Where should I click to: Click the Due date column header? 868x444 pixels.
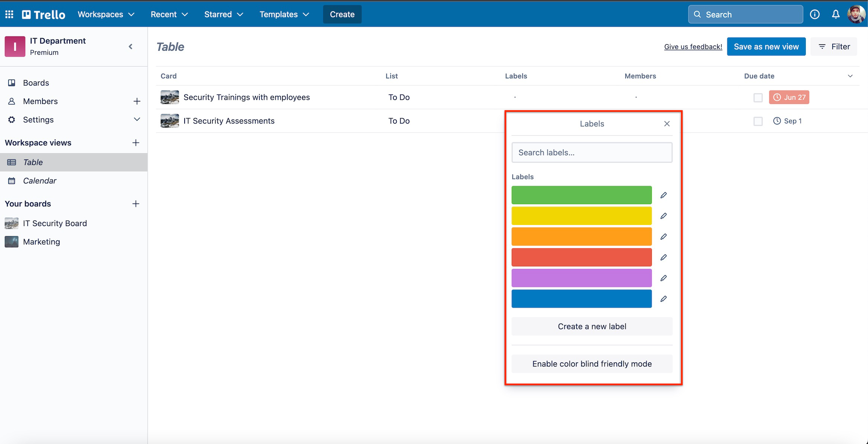759,76
